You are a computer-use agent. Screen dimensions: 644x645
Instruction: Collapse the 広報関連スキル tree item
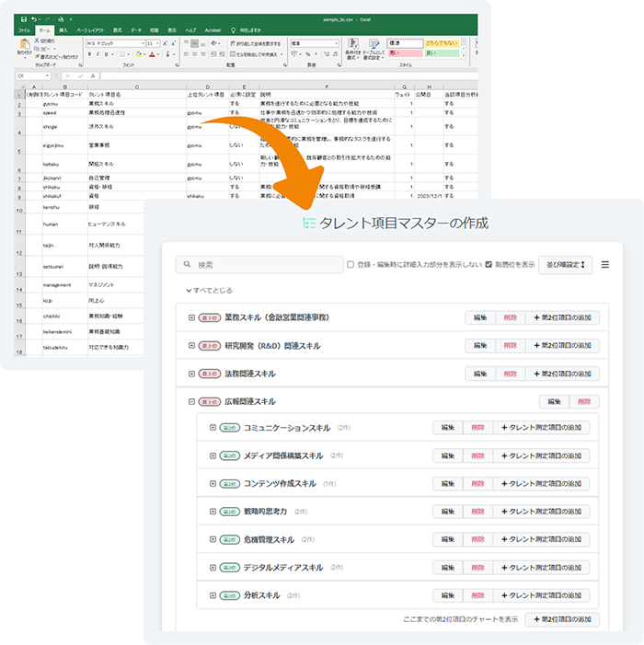click(x=191, y=402)
